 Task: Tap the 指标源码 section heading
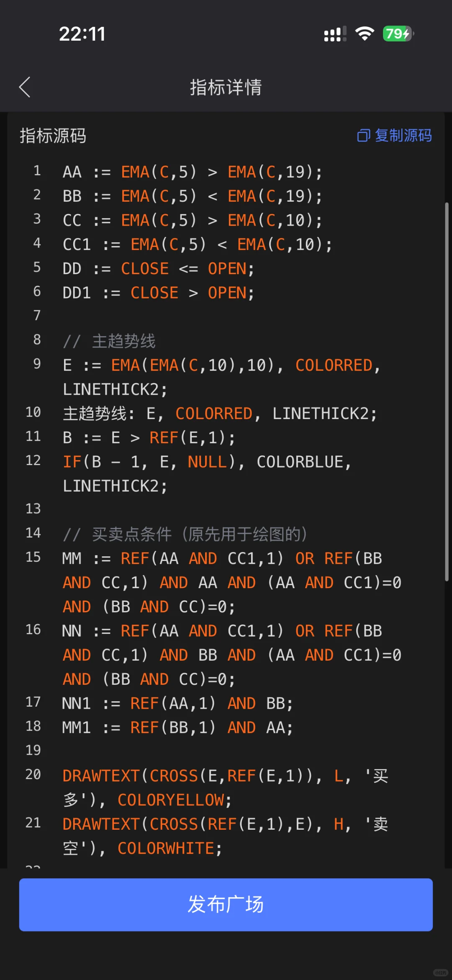(x=53, y=136)
